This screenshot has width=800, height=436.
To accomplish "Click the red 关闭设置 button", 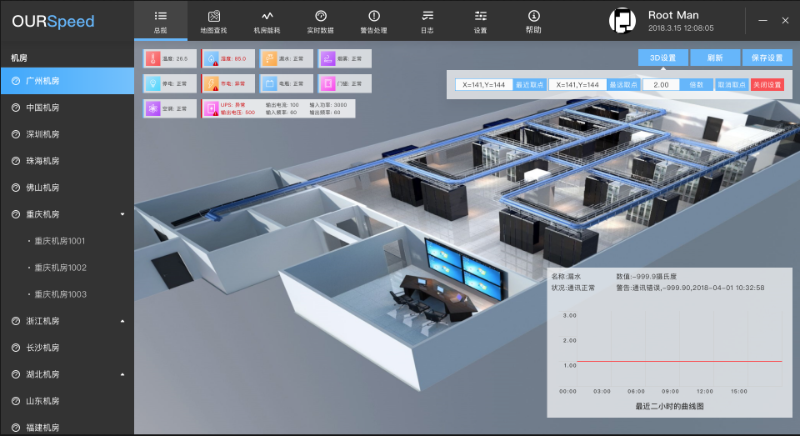I will coord(766,85).
